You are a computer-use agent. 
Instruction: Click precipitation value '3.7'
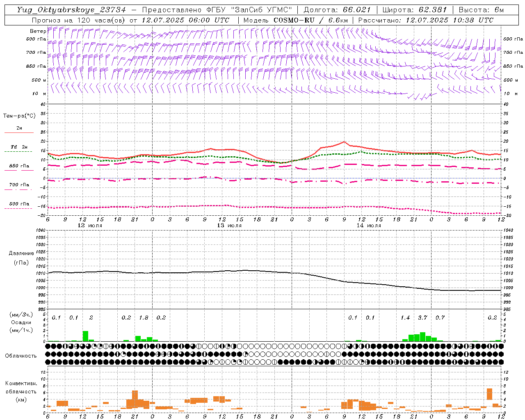click(x=422, y=317)
